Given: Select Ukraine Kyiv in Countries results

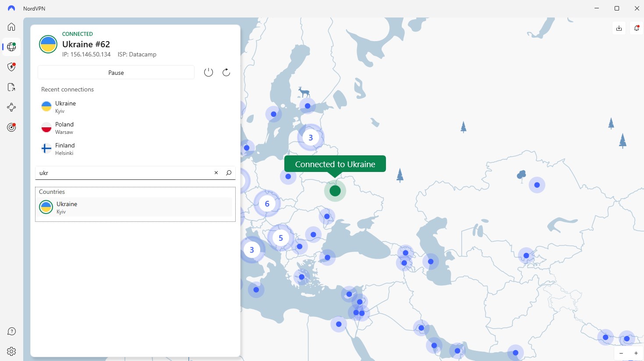Looking at the screenshot, I should tap(135, 207).
